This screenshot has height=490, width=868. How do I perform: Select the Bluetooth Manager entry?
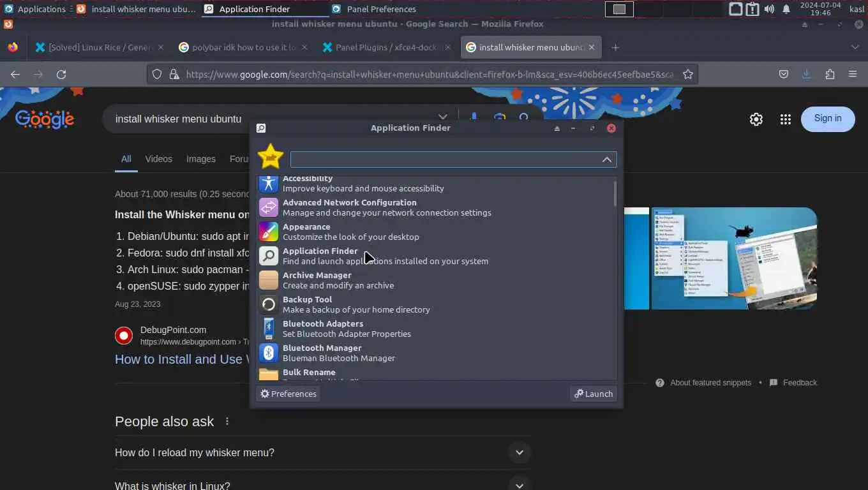437,353
